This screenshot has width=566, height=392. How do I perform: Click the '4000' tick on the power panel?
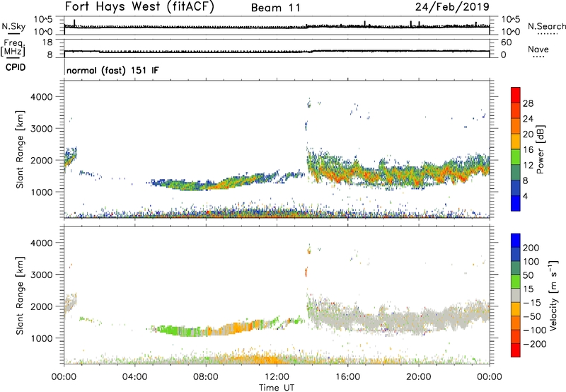[x=42, y=97]
